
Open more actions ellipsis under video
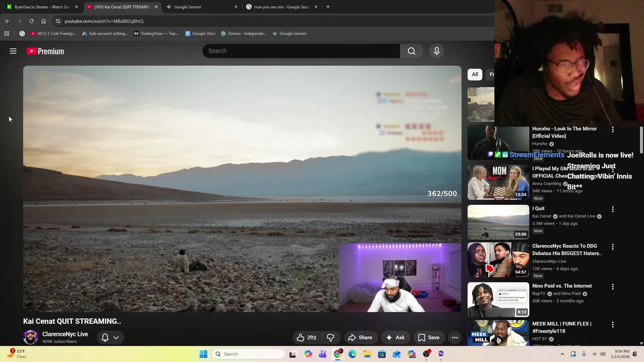pos(455,337)
